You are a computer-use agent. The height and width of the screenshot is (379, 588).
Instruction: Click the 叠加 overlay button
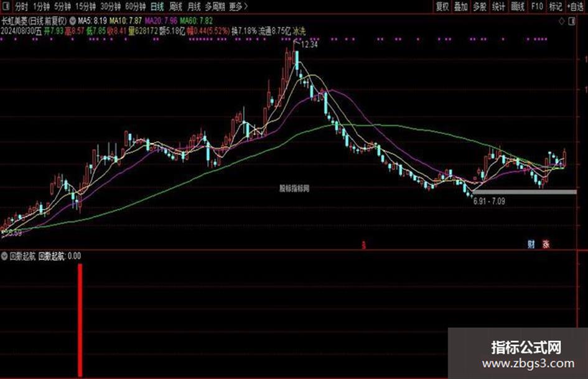[461, 7]
